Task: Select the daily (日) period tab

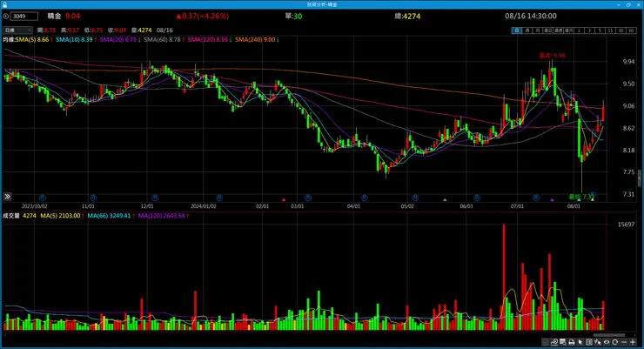Action: point(517,30)
